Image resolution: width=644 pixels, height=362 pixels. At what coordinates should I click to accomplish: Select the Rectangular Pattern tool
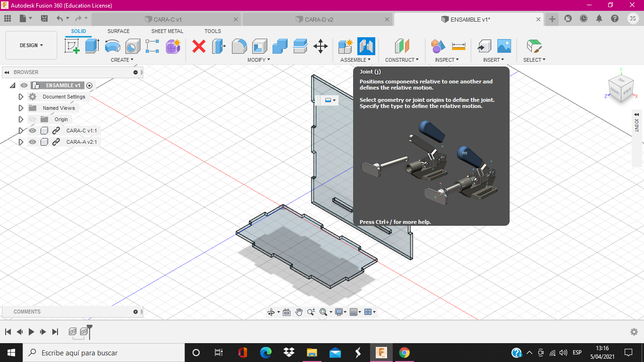tap(153, 46)
